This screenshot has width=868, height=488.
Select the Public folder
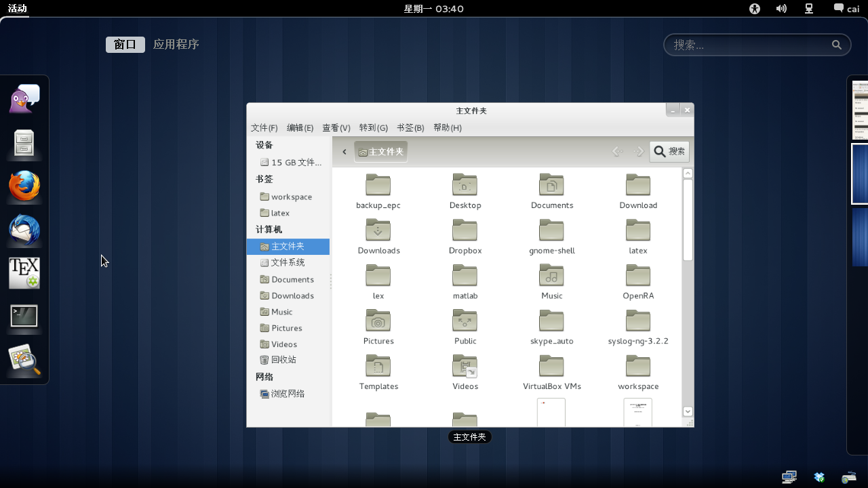(x=465, y=328)
